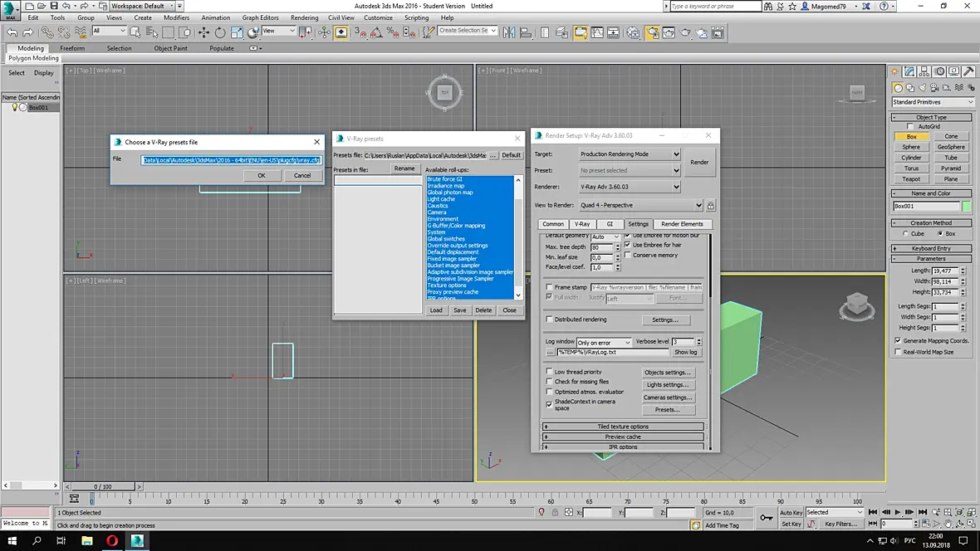Screen dimensions: 980x551
Task: Open the Renderer dropdown
Action: click(630, 187)
